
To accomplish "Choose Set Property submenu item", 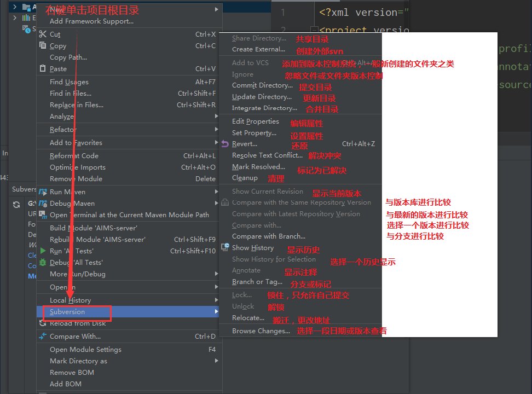I will pyautogui.click(x=254, y=132).
